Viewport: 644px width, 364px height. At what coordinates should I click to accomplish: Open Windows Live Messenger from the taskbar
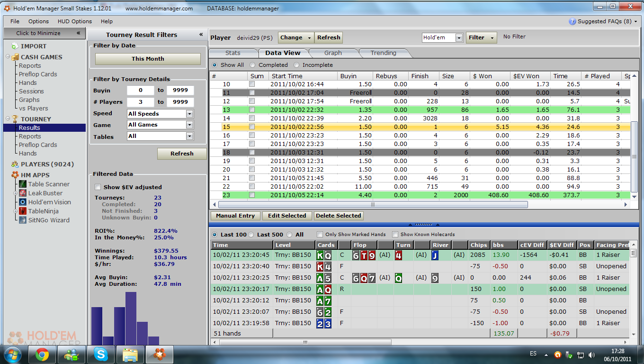72,355
